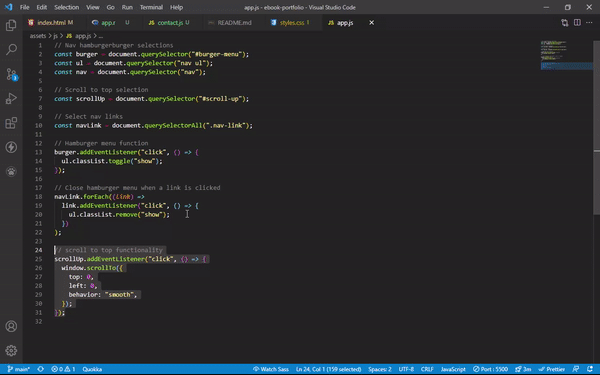600x375 pixels.
Task: Open notifications bell in status bar
Action: 590,369
